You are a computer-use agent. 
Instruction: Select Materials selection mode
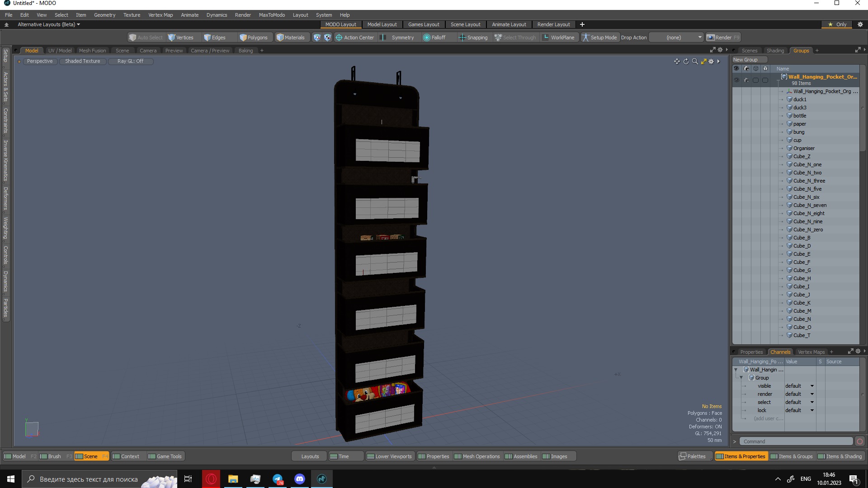(x=291, y=38)
